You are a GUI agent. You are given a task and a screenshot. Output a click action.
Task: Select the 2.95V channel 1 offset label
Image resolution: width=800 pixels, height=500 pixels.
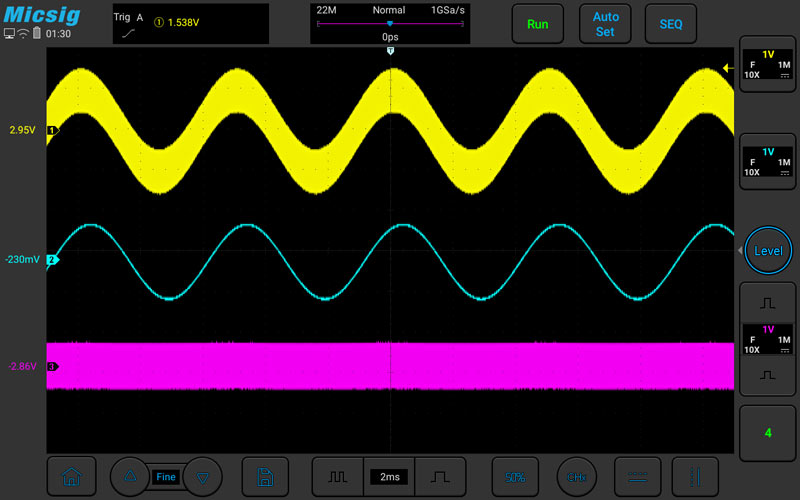pos(22,130)
